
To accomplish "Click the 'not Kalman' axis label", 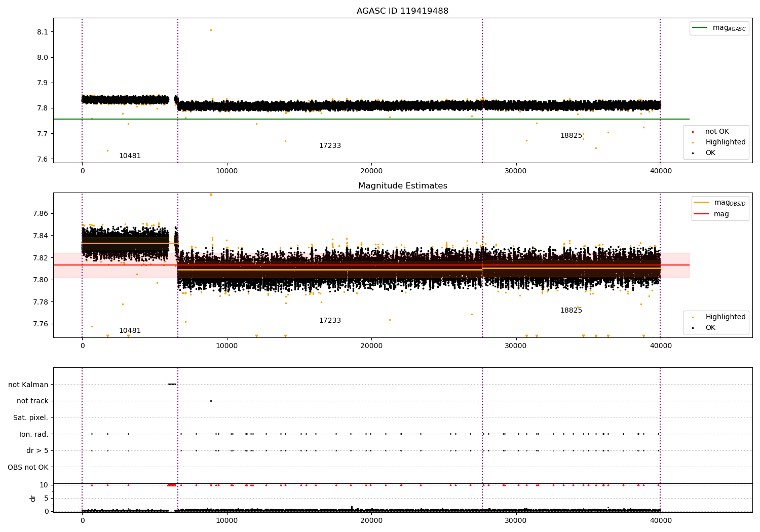I will [x=28, y=385].
